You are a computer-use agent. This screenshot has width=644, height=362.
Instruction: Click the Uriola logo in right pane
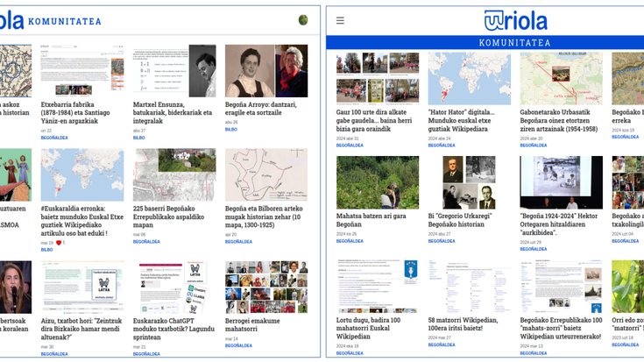(x=515, y=20)
